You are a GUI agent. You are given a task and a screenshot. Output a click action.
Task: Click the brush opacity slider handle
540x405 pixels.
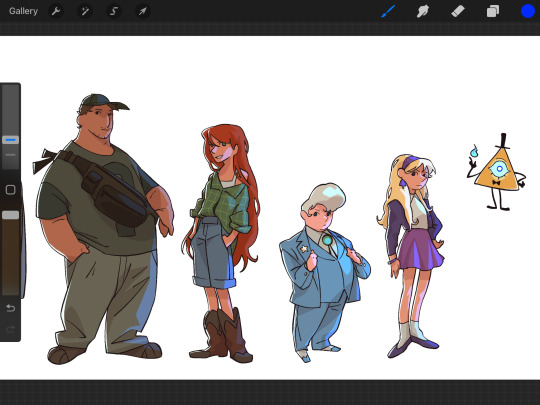point(11,215)
